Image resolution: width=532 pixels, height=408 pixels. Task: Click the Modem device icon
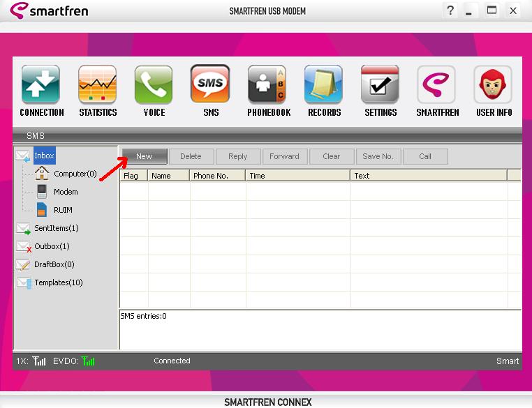point(42,192)
